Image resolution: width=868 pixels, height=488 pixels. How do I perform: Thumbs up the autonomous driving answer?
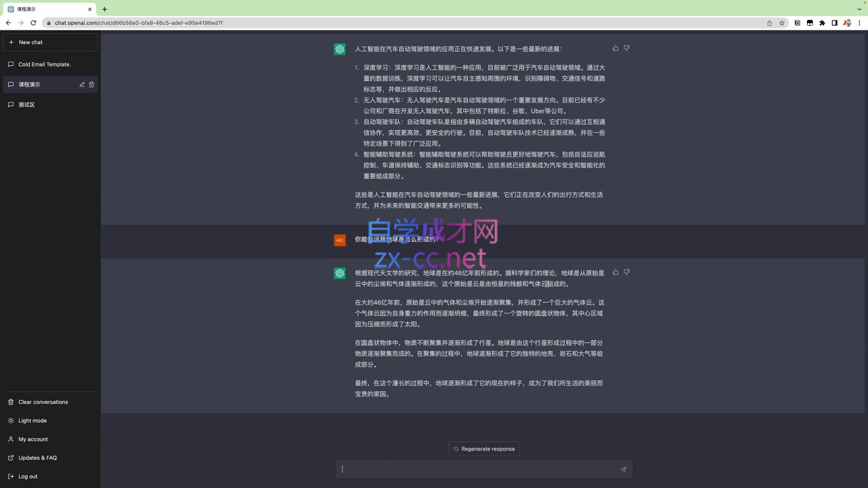(x=616, y=48)
